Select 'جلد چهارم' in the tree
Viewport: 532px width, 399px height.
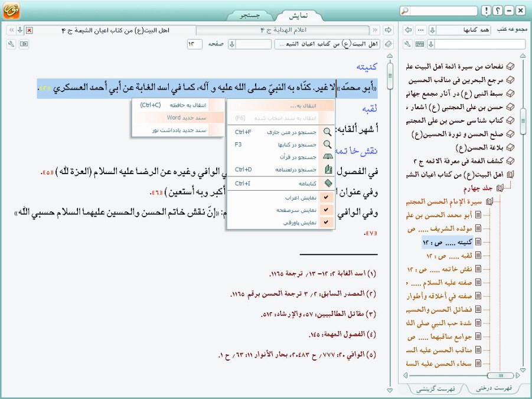click(x=478, y=188)
